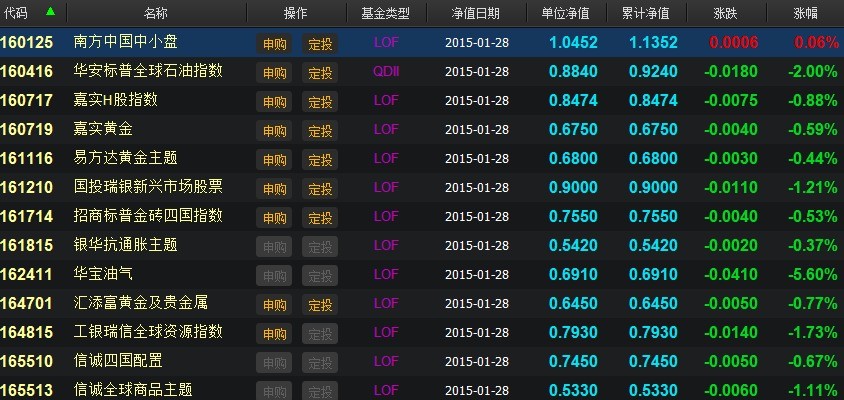Click 申购 for 嘉实H股指数
Screen dimensions: 844x400
[x=274, y=102]
